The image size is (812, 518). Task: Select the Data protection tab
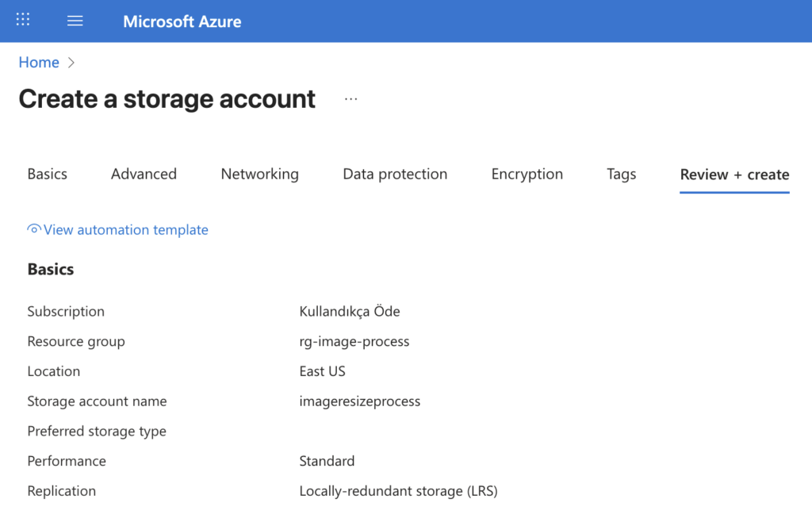tap(395, 175)
